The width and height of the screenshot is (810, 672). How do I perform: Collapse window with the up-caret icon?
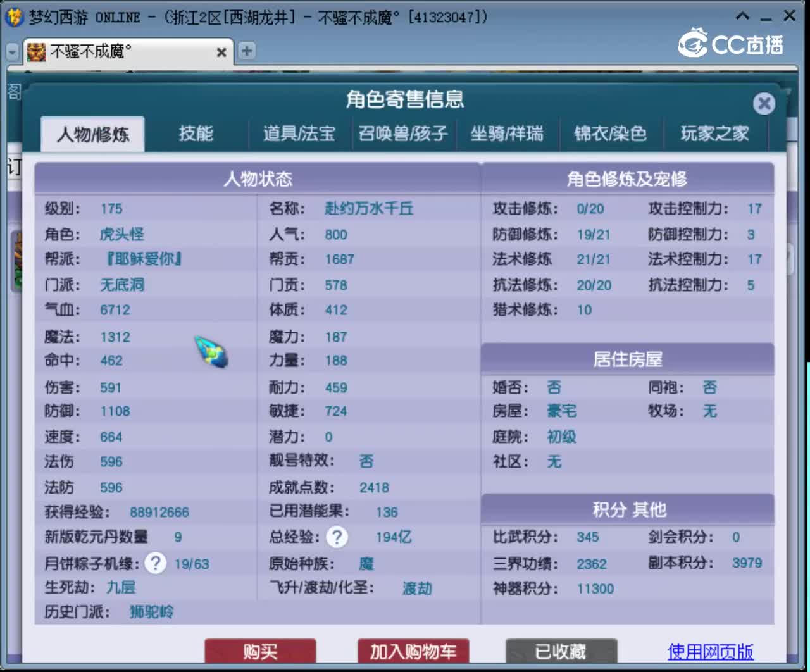click(744, 16)
